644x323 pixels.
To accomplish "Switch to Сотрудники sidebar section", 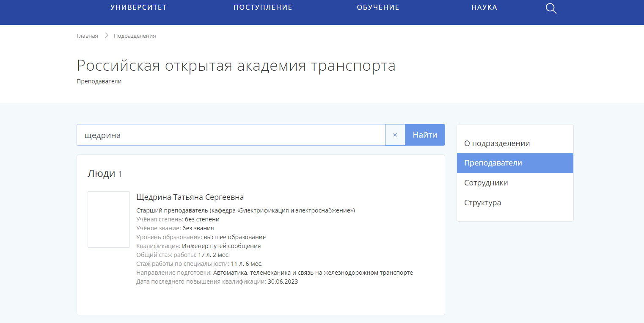I will pos(515,183).
